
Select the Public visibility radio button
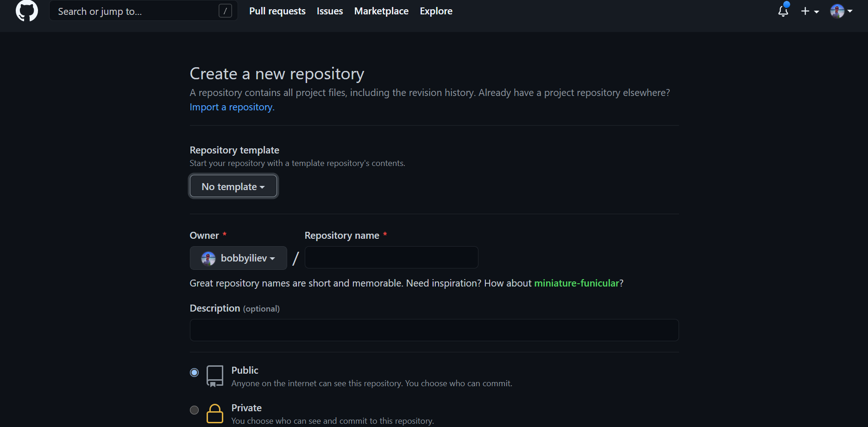195,372
